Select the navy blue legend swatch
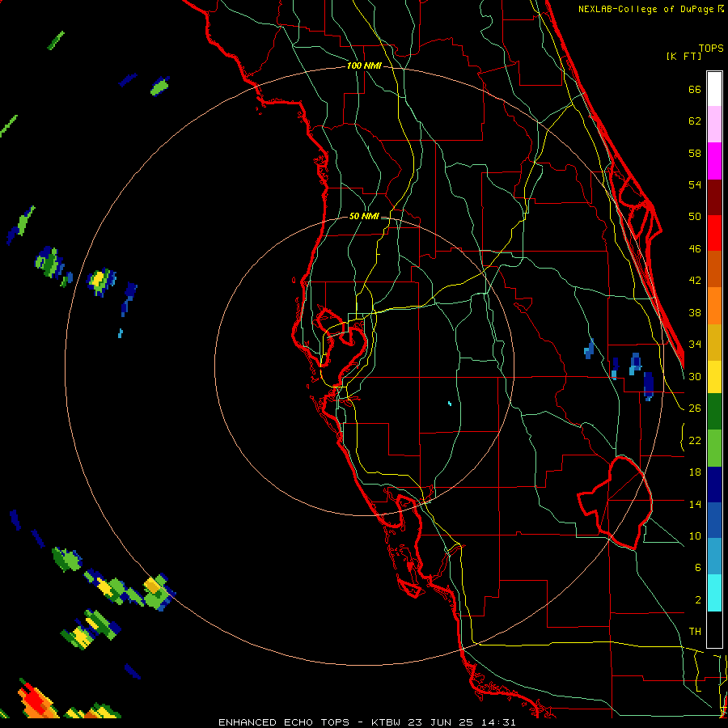 [714, 485]
